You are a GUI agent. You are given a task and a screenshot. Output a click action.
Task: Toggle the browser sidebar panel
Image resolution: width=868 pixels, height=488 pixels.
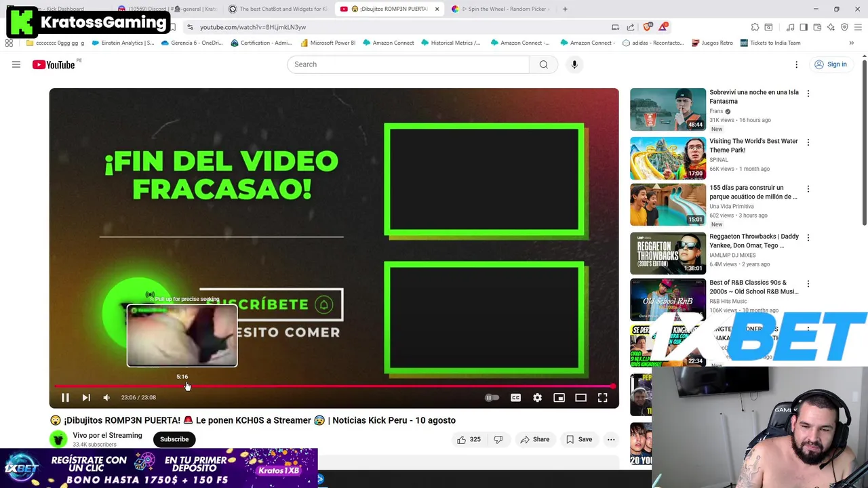pos(804,27)
